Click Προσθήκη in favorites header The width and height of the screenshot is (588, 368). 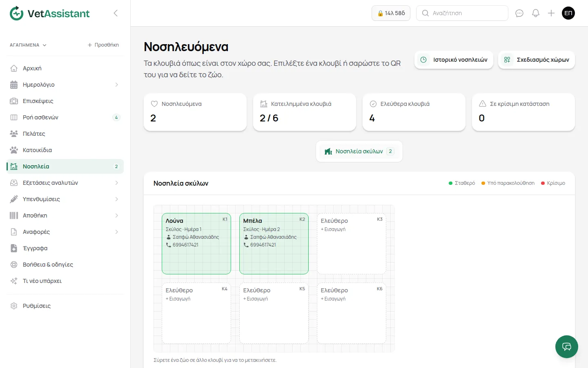click(x=103, y=45)
